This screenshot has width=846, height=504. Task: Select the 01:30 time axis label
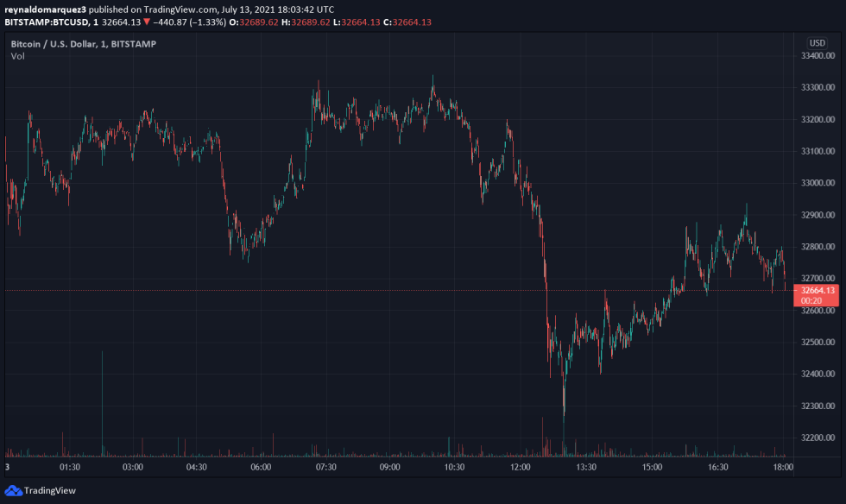click(x=69, y=467)
